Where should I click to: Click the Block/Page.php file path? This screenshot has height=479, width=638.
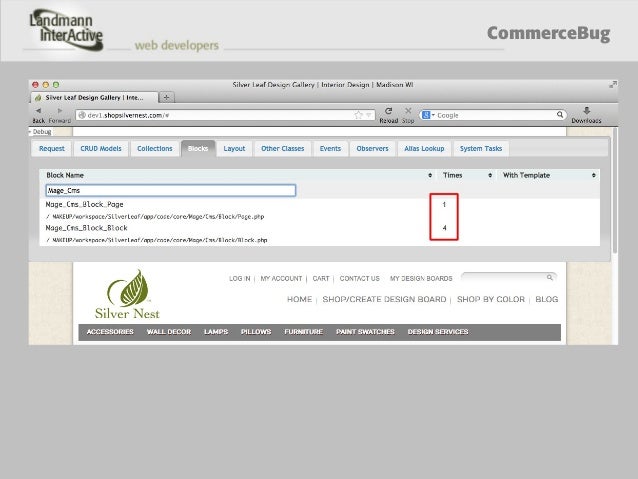point(155,217)
